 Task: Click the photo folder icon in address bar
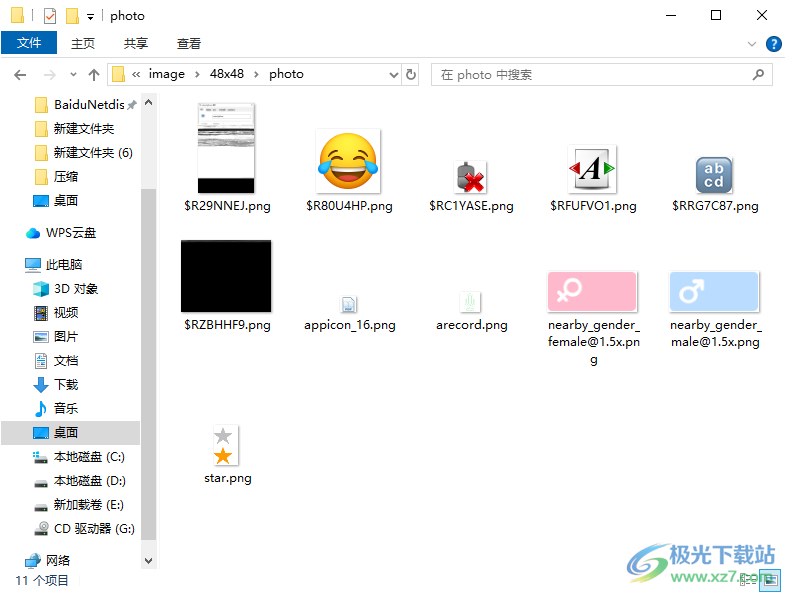coord(118,75)
